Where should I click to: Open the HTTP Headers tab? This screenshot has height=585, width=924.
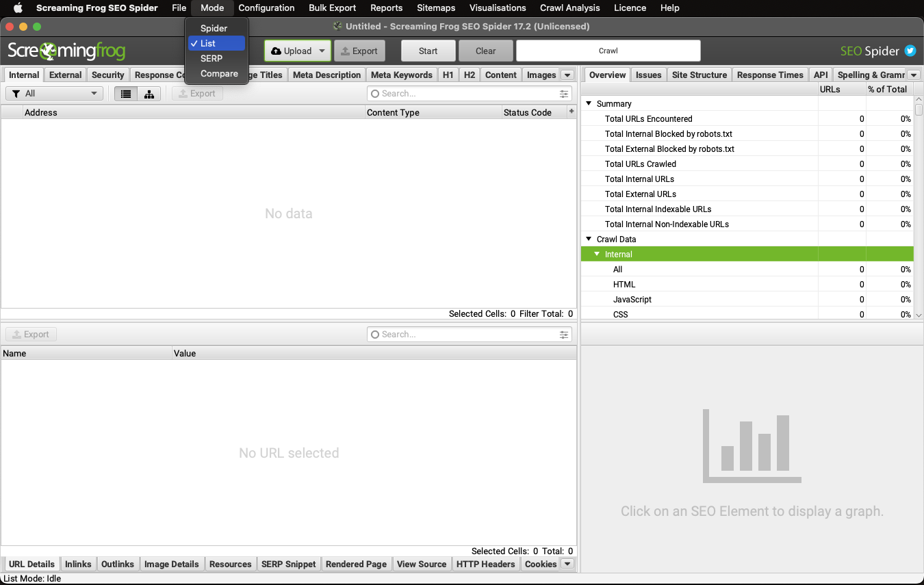click(485, 564)
